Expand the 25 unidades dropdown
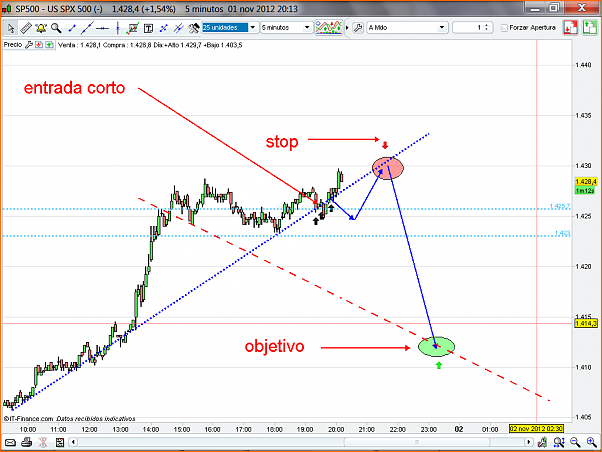This screenshot has height=452, width=602. tap(253, 28)
